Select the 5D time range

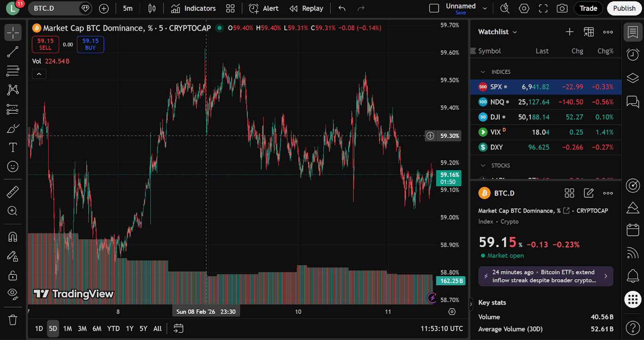click(53, 329)
